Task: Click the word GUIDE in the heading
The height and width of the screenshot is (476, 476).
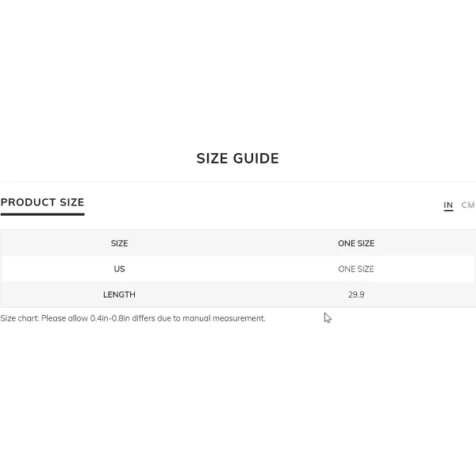Action: (x=256, y=159)
